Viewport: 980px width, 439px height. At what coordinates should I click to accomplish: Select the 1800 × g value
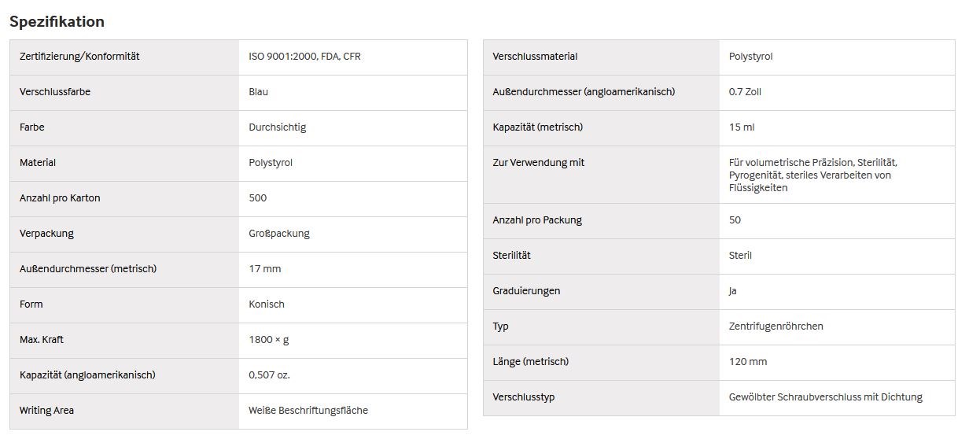(269, 340)
